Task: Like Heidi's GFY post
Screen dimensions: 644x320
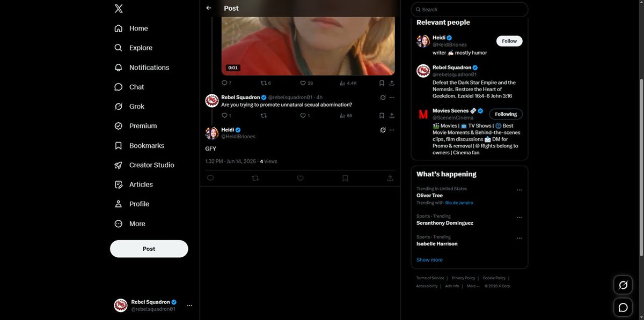Action: click(300, 178)
